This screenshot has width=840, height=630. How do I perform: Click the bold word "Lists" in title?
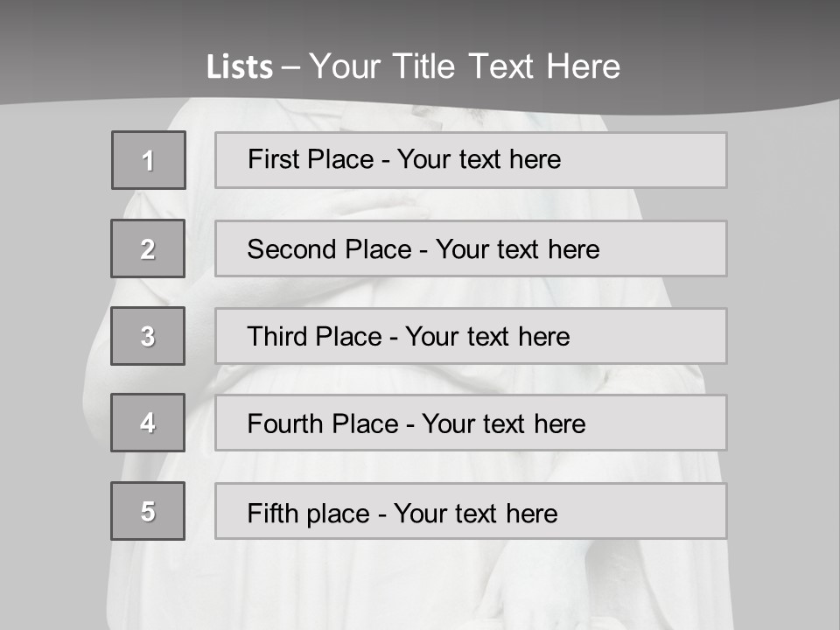(239, 67)
